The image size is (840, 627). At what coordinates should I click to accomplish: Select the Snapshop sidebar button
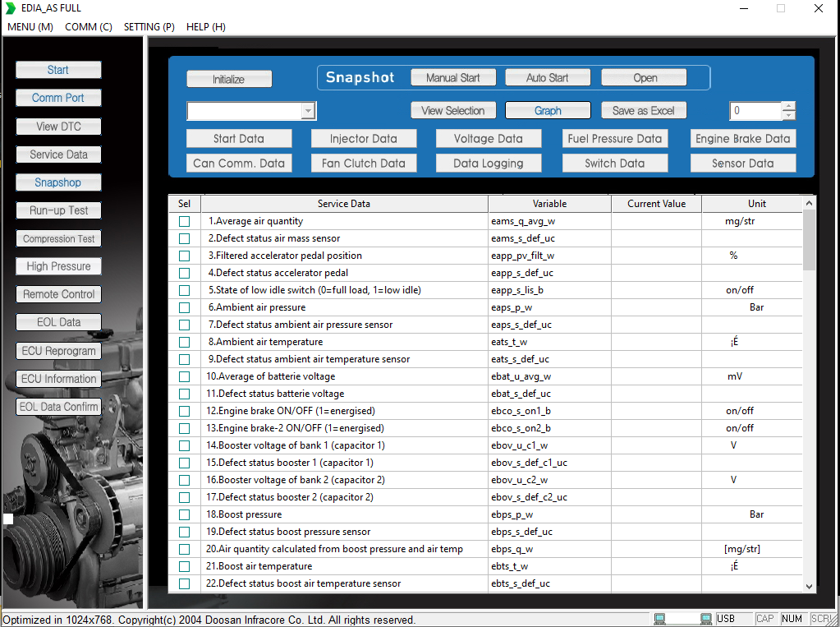(58, 182)
